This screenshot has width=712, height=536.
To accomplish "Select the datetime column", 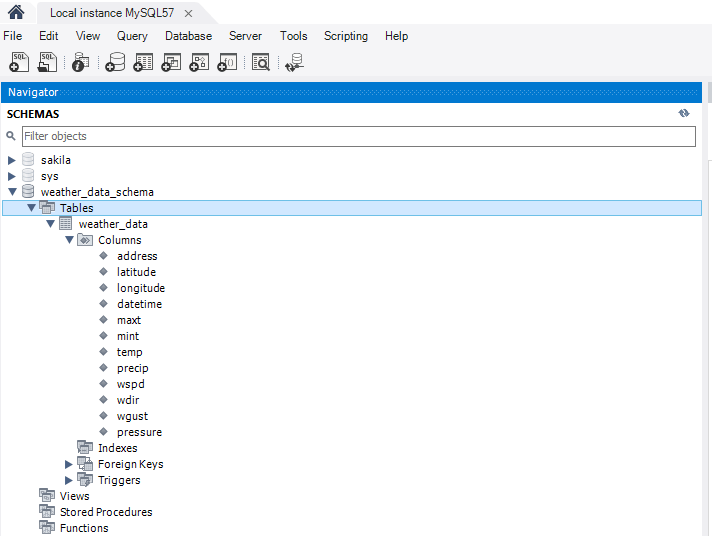I will (139, 304).
